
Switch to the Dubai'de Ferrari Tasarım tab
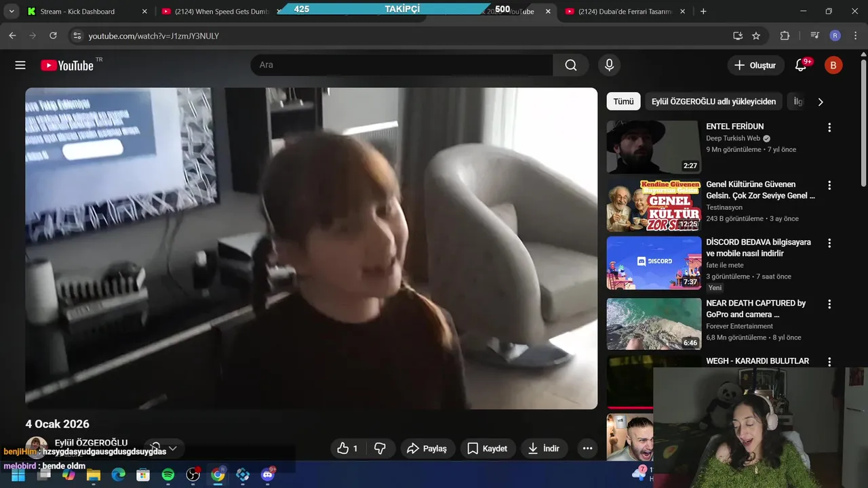click(624, 12)
